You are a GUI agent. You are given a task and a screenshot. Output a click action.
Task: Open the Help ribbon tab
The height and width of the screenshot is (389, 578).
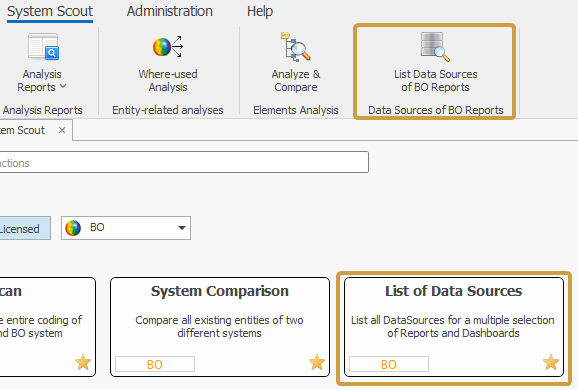click(260, 11)
